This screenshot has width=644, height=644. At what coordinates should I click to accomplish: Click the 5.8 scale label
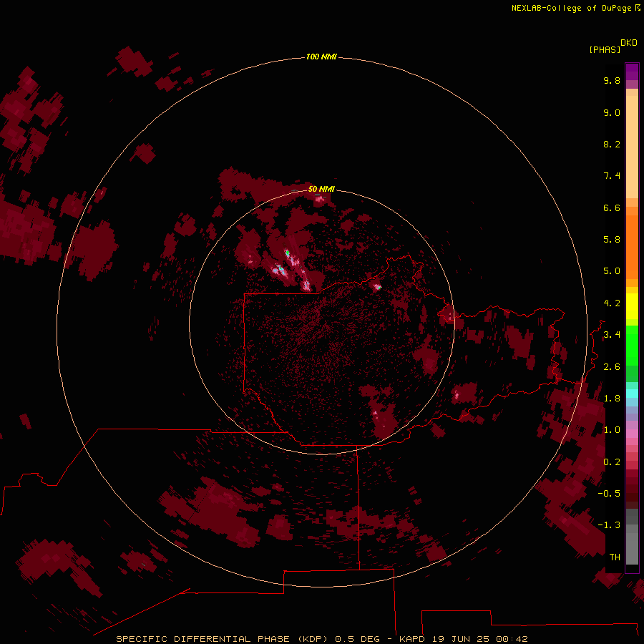click(612, 240)
